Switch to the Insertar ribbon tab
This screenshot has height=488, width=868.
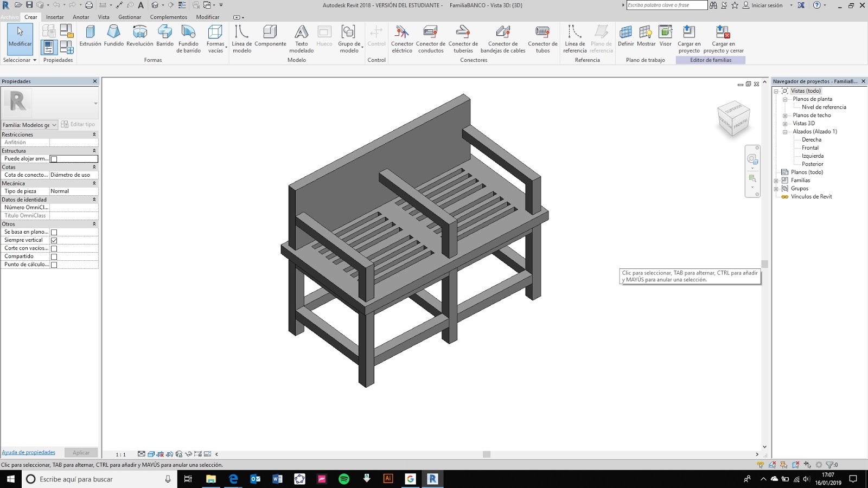point(54,17)
